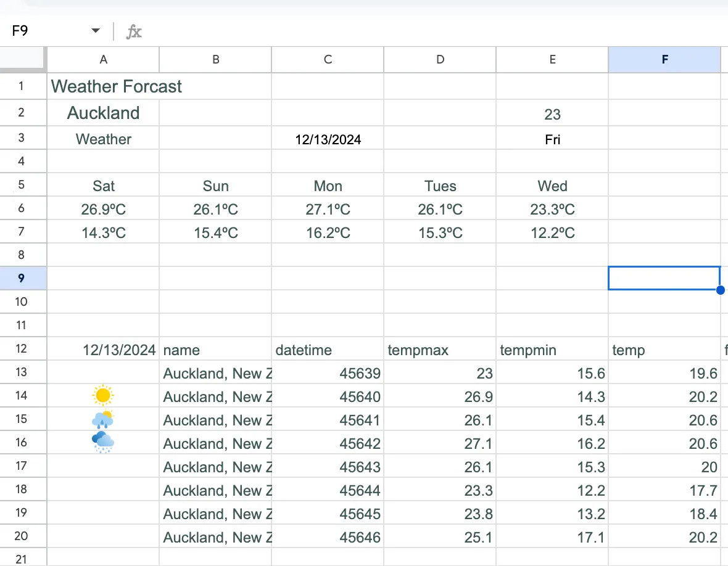
Task: Click the 14.3ºC low temperature cell
Action: click(x=103, y=231)
